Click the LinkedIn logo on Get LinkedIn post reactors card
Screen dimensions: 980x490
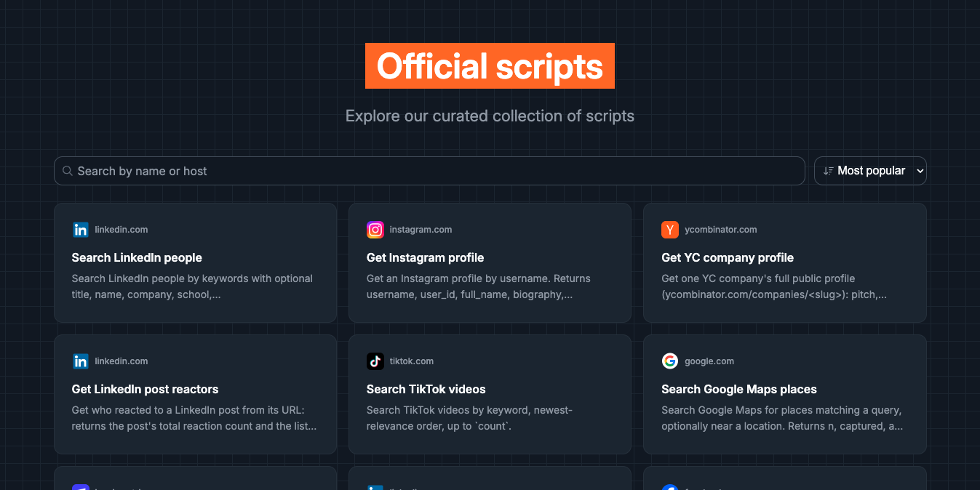point(81,361)
